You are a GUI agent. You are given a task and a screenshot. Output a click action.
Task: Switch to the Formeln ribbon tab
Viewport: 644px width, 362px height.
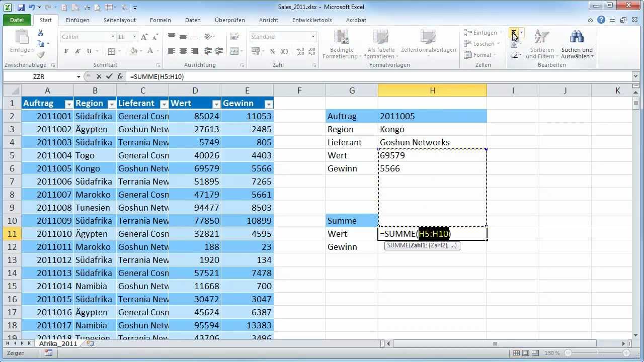tap(160, 20)
